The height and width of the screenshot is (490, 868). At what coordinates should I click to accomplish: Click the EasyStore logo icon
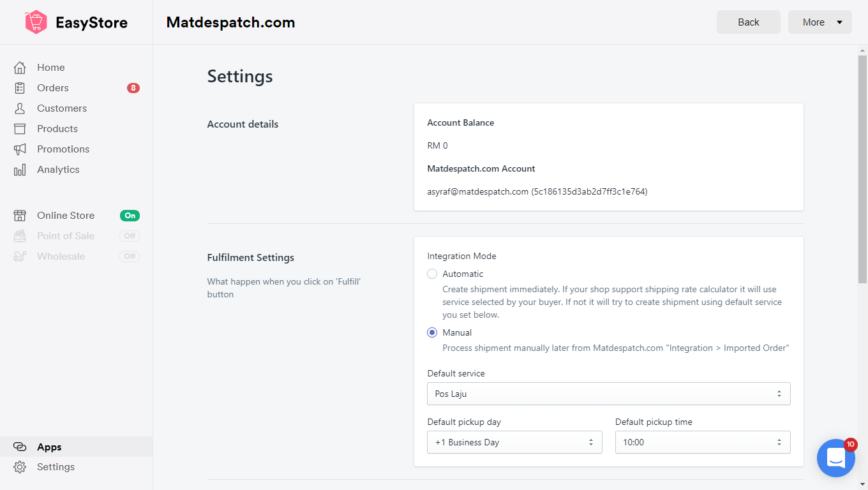[x=36, y=22]
